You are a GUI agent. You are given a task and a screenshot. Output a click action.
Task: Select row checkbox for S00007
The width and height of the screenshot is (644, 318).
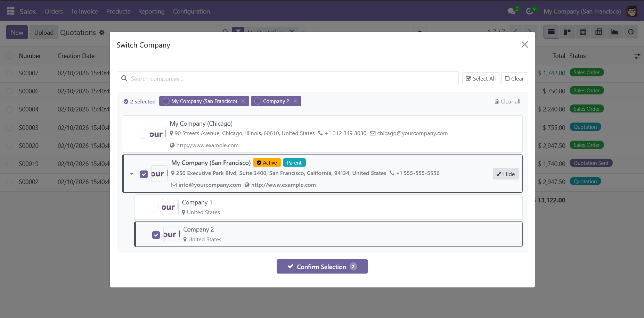click(x=9, y=73)
